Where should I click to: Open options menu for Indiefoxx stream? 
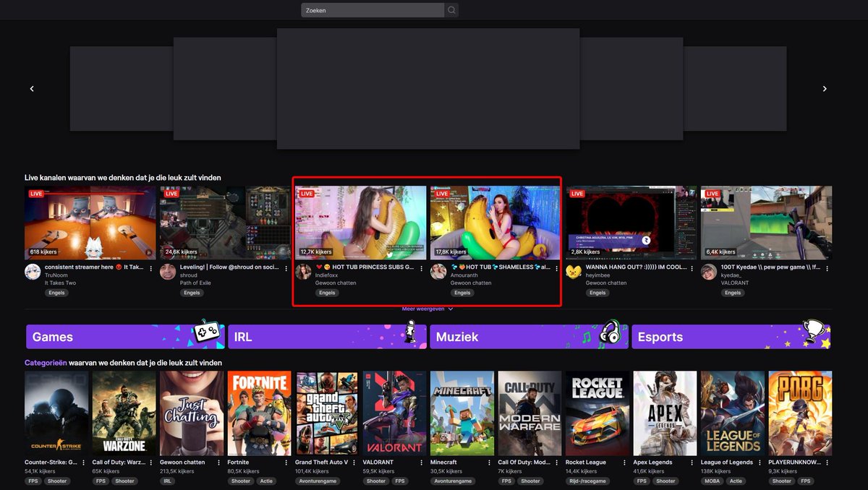click(x=422, y=268)
